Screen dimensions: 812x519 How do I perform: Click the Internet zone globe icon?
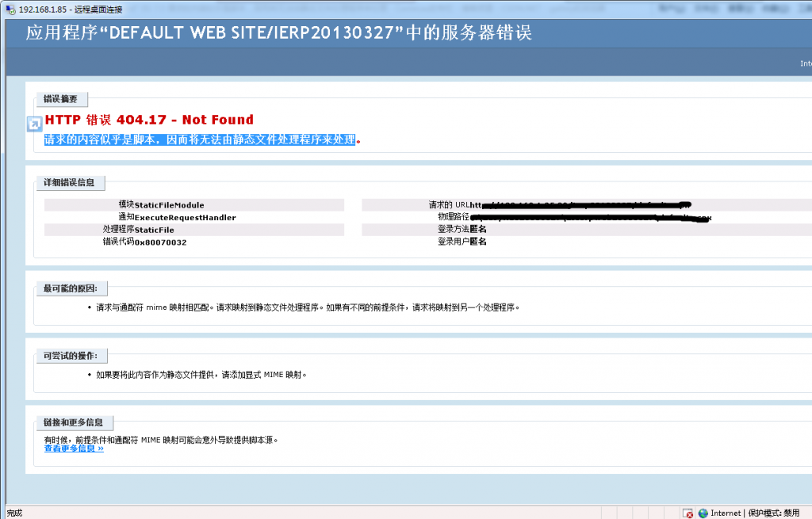(703, 513)
